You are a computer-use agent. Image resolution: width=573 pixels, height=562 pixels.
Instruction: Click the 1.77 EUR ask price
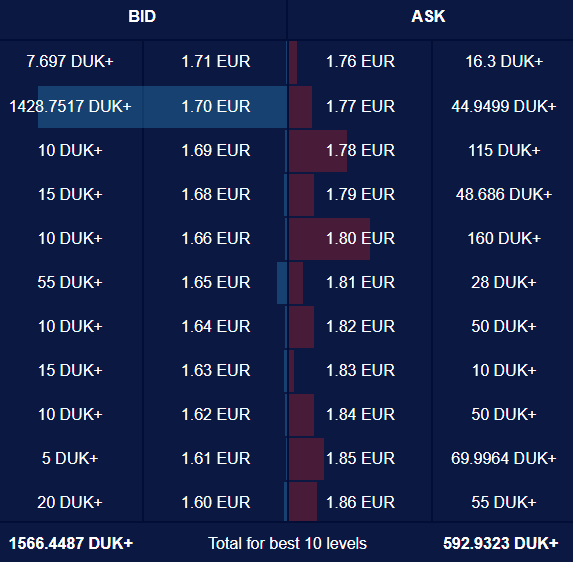tap(360, 106)
